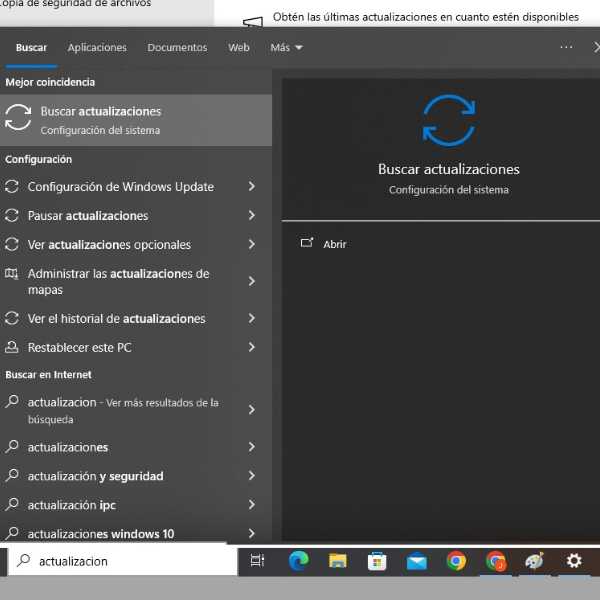Click the Task View icon in the taskbar
The width and height of the screenshot is (600, 600).
[257, 561]
